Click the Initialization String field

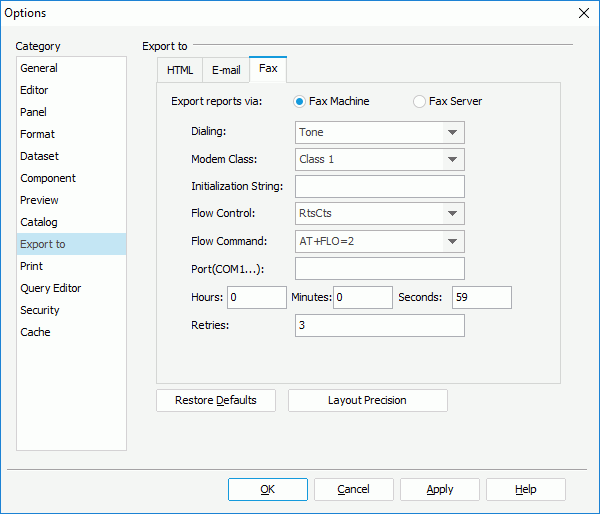point(379,186)
